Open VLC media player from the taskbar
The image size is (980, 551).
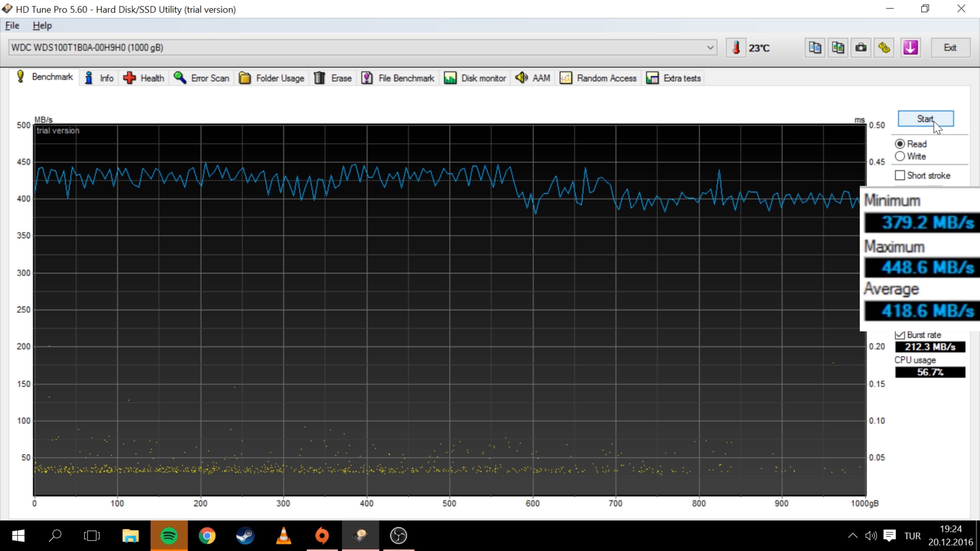(284, 536)
